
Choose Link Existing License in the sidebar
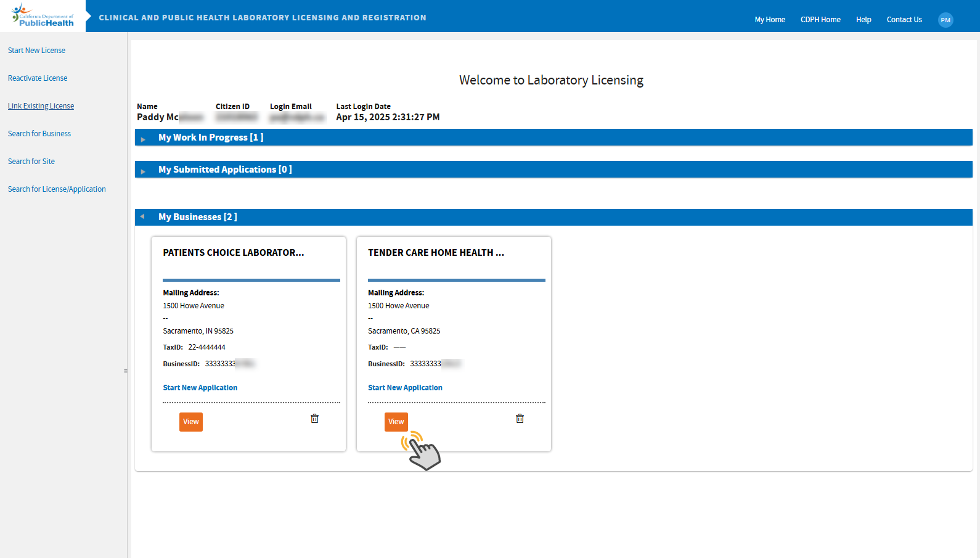click(x=41, y=106)
